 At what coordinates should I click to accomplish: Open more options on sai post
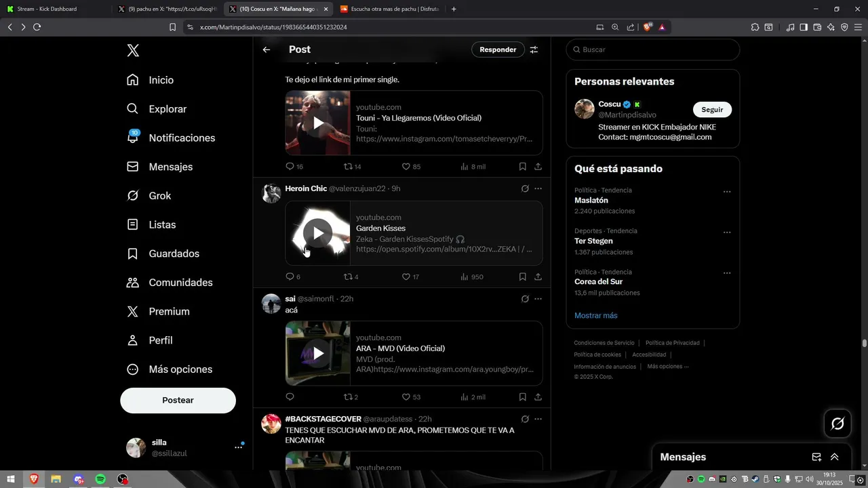pos(538,299)
